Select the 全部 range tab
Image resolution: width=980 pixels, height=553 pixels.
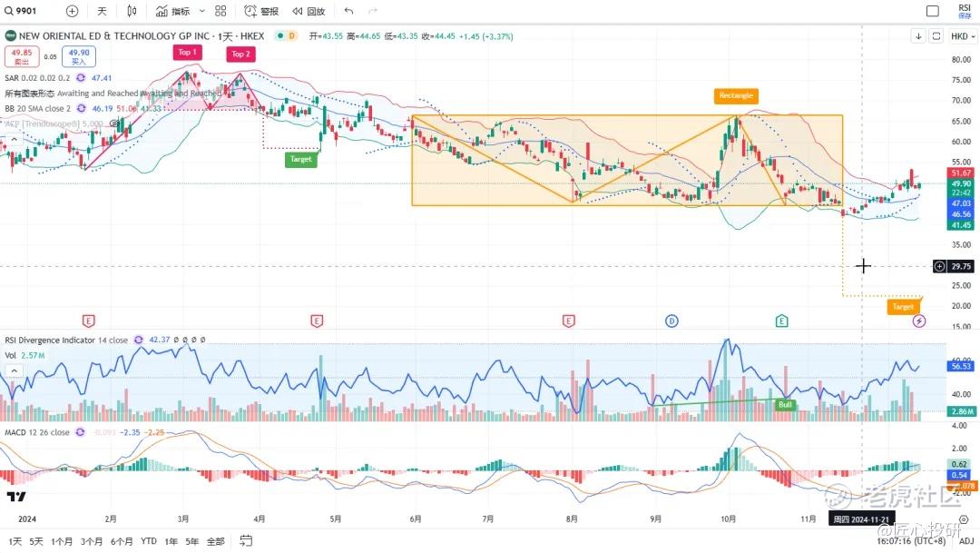point(215,541)
